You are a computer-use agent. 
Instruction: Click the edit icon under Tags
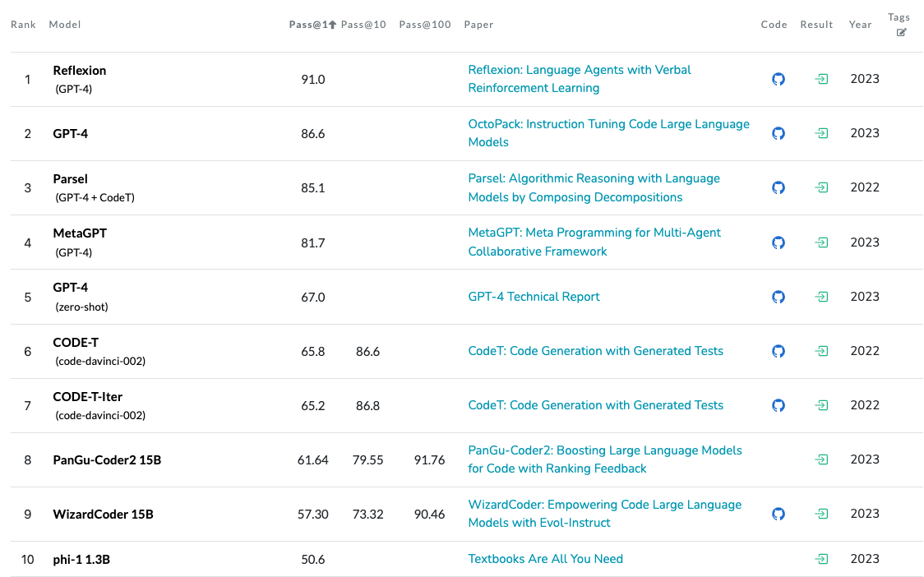pos(901,32)
